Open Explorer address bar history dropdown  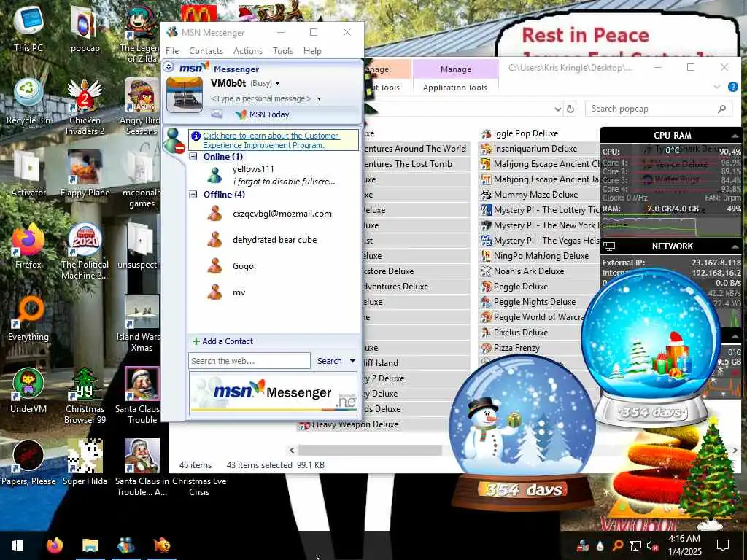[558, 109]
